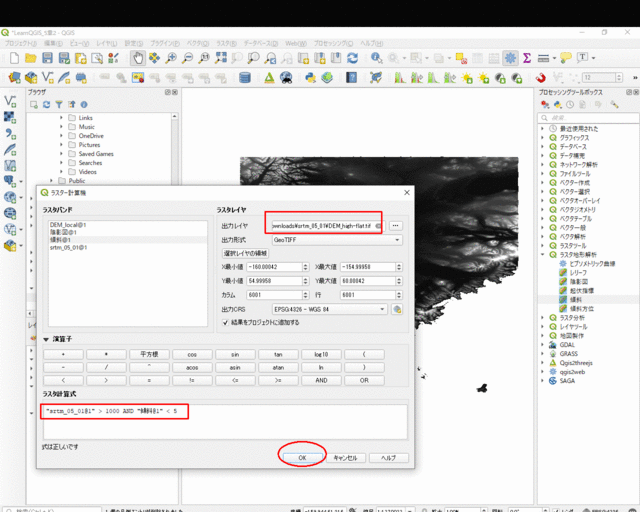Activate the Identify Features tool

[x=376, y=58]
